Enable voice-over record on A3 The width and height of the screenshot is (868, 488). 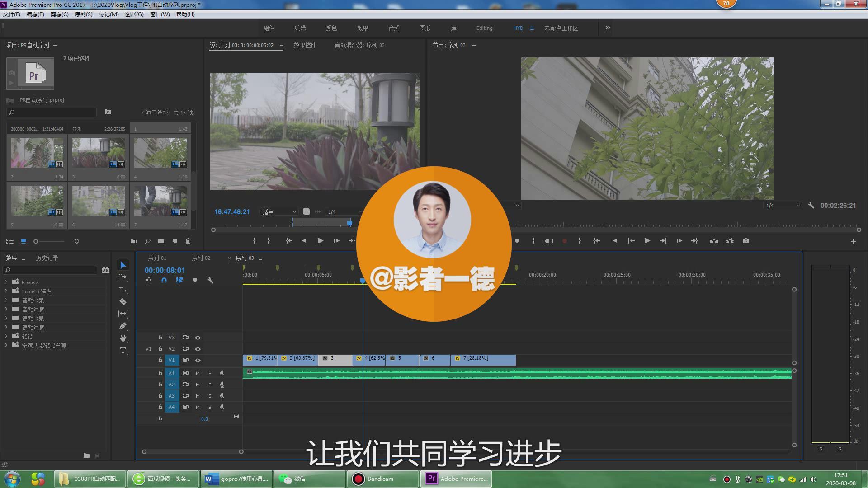222,396
